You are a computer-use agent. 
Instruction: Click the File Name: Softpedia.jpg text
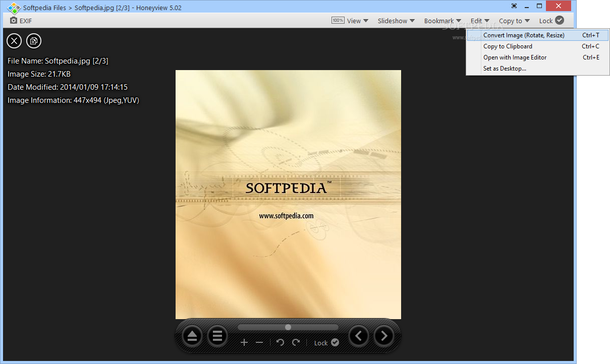pyautogui.click(x=58, y=61)
